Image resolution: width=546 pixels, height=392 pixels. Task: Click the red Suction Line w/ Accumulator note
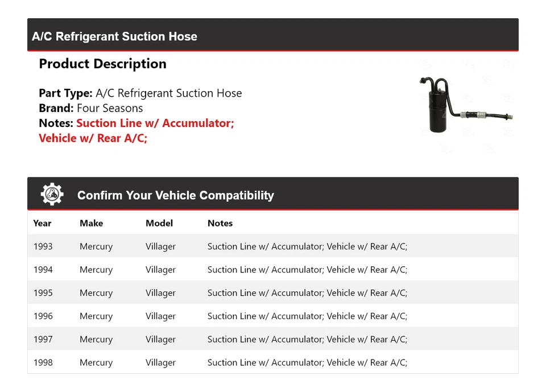pyautogui.click(x=155, y=123)
